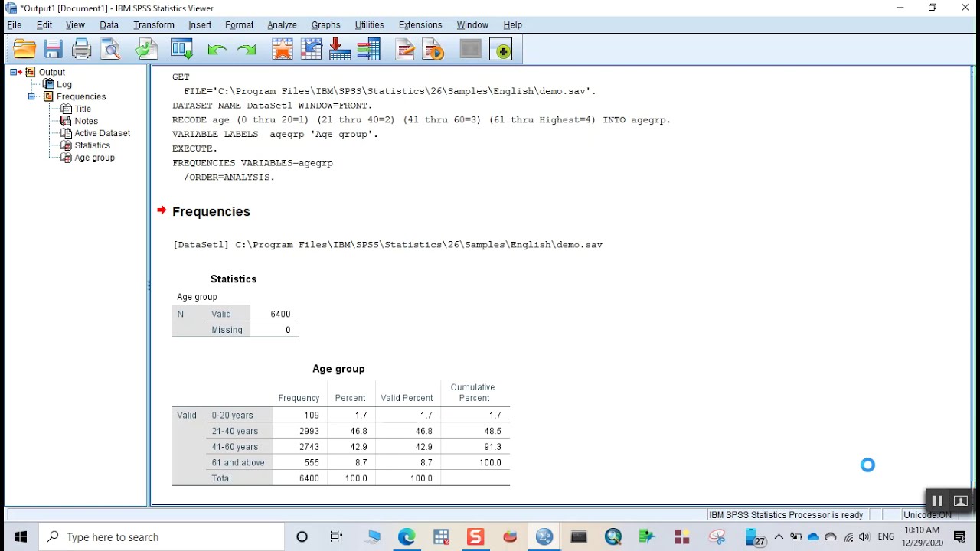Click the pause recording overlay button
The image size is (980, 551).
click(x=936, y=501)
